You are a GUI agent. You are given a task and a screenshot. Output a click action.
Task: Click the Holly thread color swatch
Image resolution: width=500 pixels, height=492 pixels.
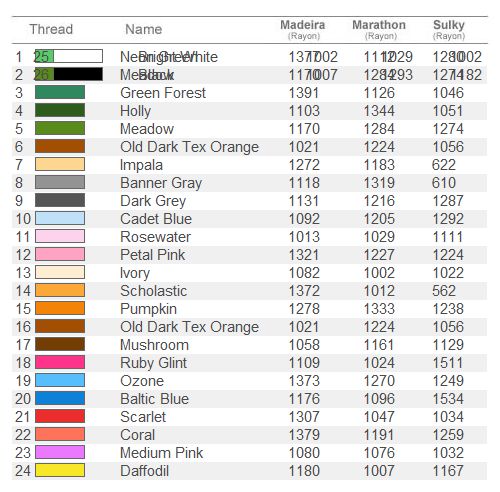(x=60, y=110)
